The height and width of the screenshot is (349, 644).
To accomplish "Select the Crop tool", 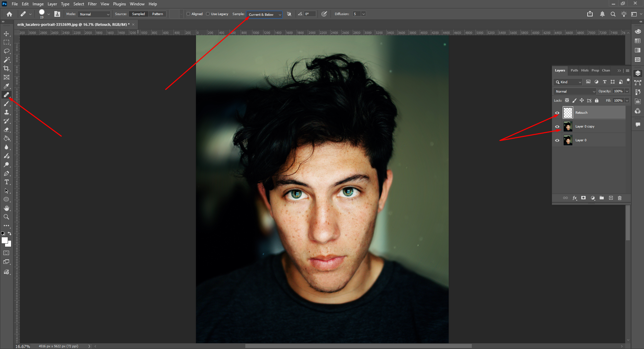I will coord(6,68).
